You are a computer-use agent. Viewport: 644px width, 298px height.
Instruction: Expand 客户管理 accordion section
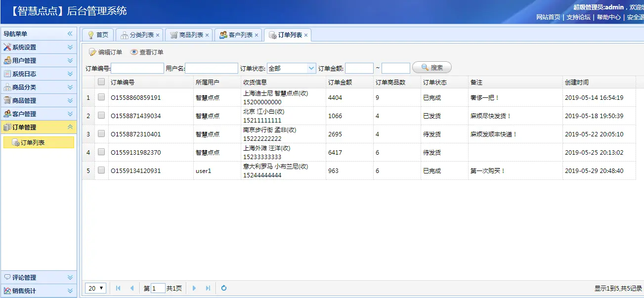pos(70,114)
